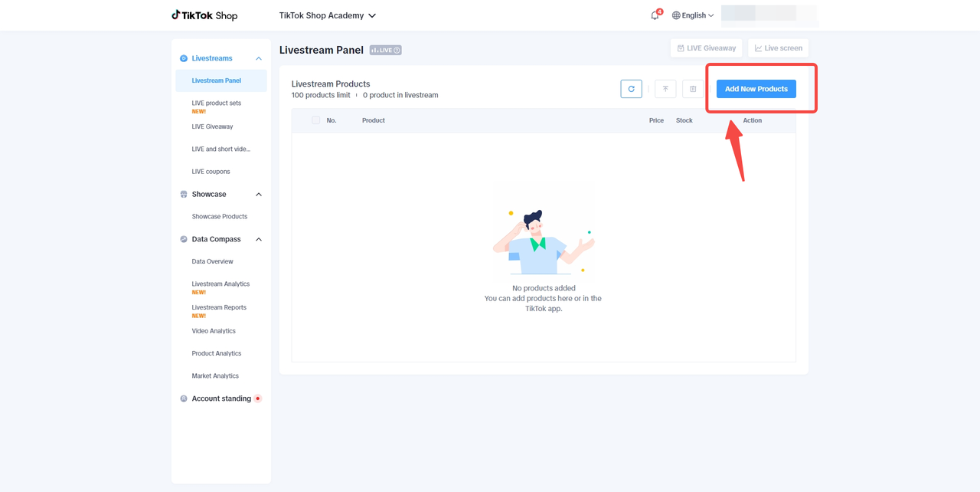Click the red dot beside Account standing

coord(258,399)
